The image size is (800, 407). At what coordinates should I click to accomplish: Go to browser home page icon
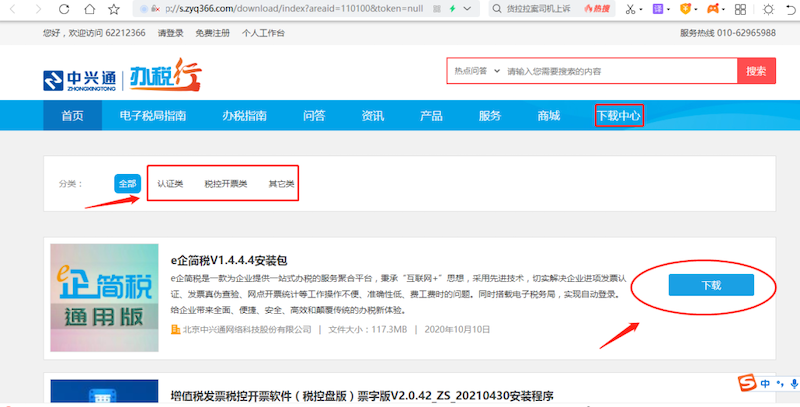point(89,9)
